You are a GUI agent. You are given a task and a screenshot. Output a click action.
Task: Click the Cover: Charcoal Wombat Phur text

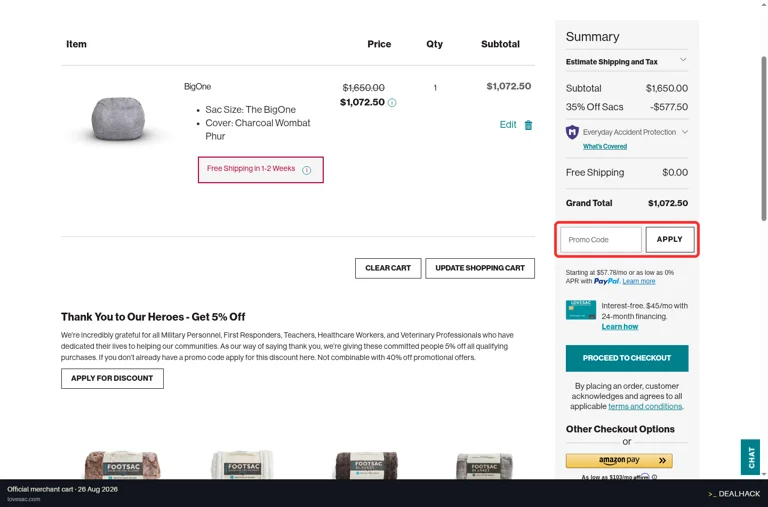click(x=258, y=129)
